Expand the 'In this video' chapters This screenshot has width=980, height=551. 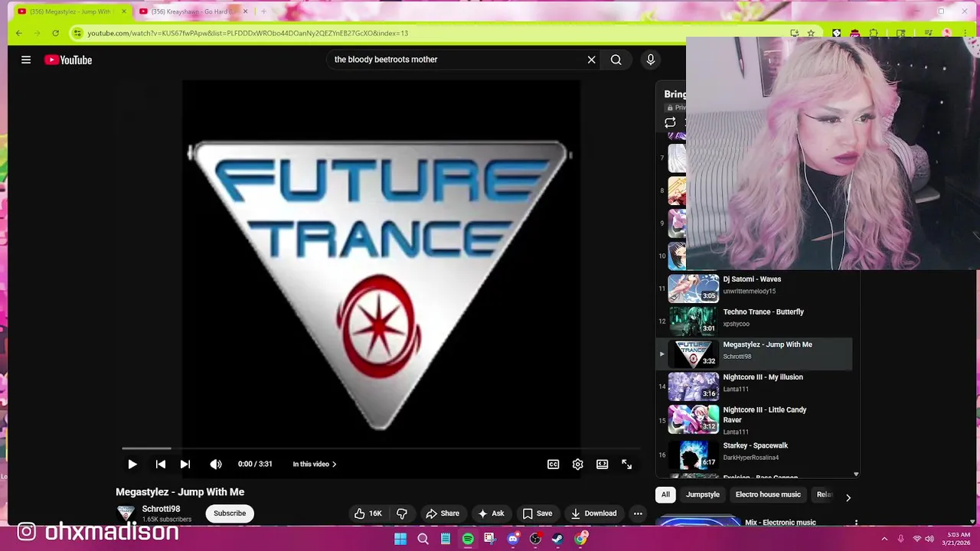coord(315,464)
